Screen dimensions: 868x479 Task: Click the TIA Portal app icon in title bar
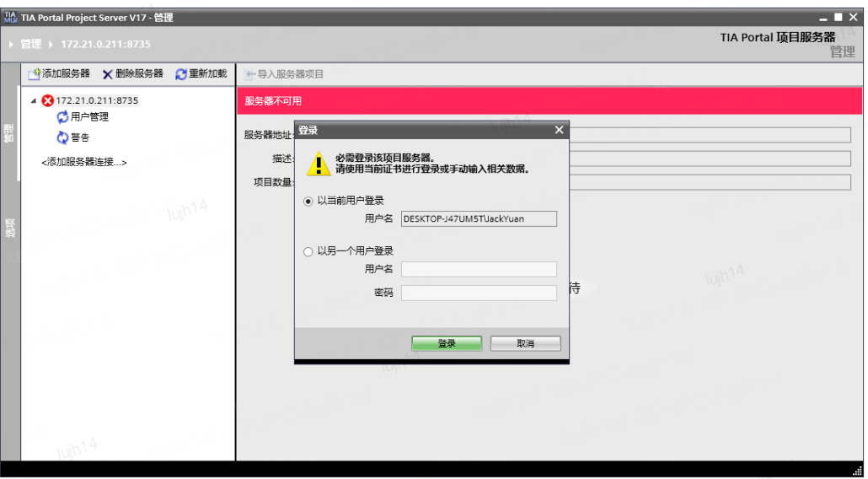10,17
